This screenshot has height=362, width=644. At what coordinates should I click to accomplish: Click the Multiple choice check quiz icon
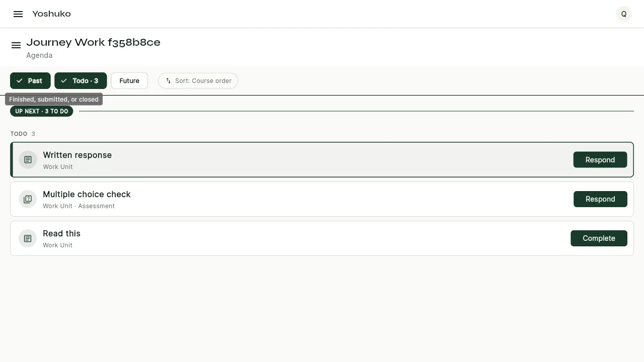click(28, 199)
